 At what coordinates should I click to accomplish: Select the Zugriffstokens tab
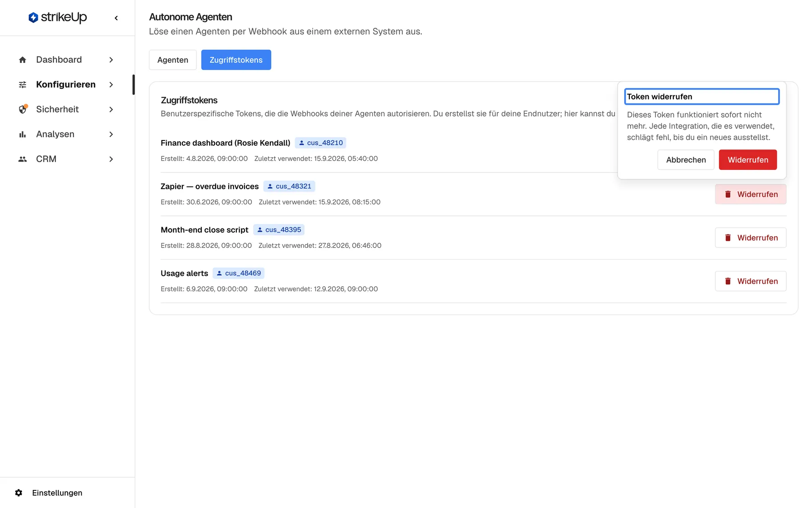(236, 60)
